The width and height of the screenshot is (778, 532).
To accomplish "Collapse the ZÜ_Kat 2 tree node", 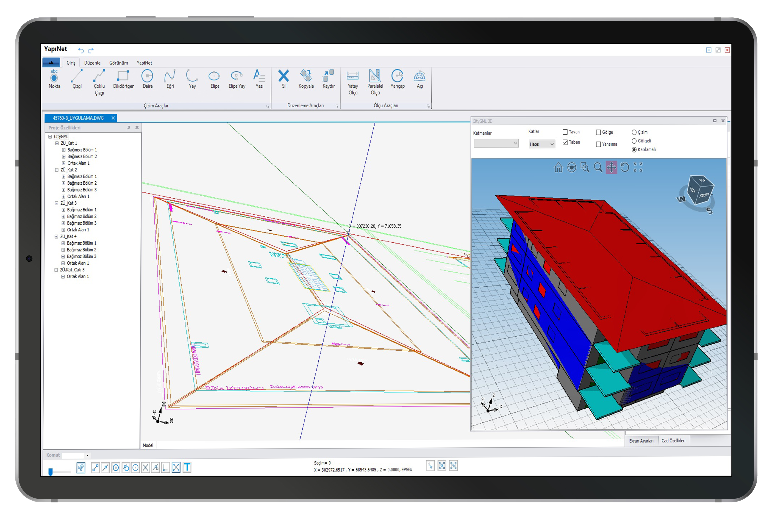I will click(57, 170).
